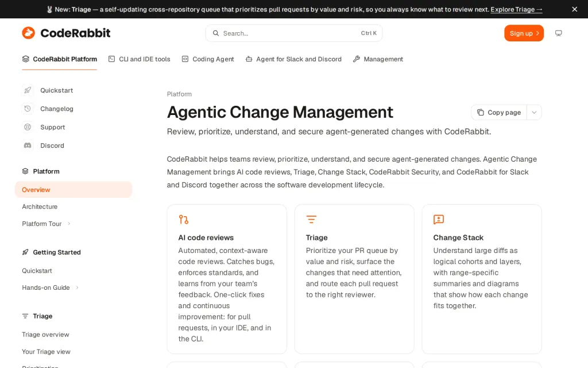The width and height of the screenshot is (588, 368).
Task: Click the Getting Started section header
Action: (x=57, y=252)
